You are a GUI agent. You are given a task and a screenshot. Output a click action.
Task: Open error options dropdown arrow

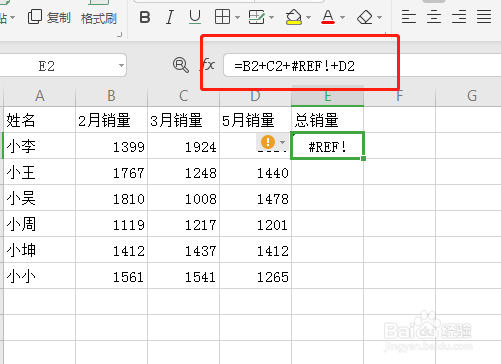pos(283,142)
